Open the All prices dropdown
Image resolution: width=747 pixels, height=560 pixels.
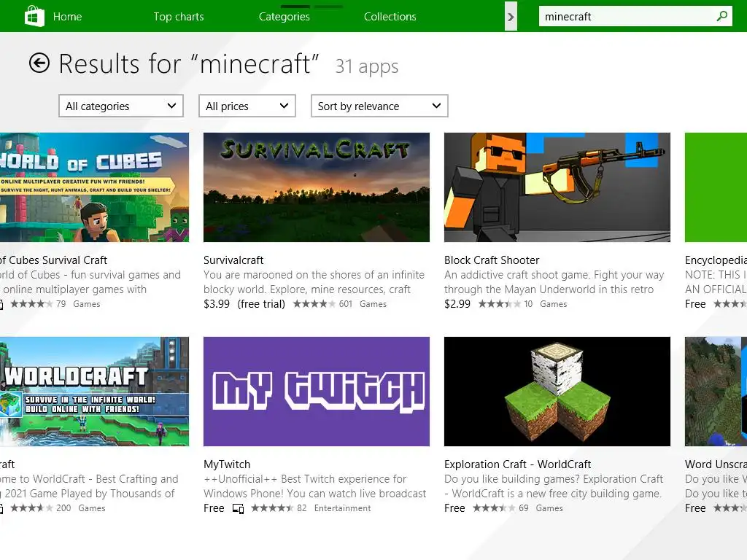pos(247,106)
